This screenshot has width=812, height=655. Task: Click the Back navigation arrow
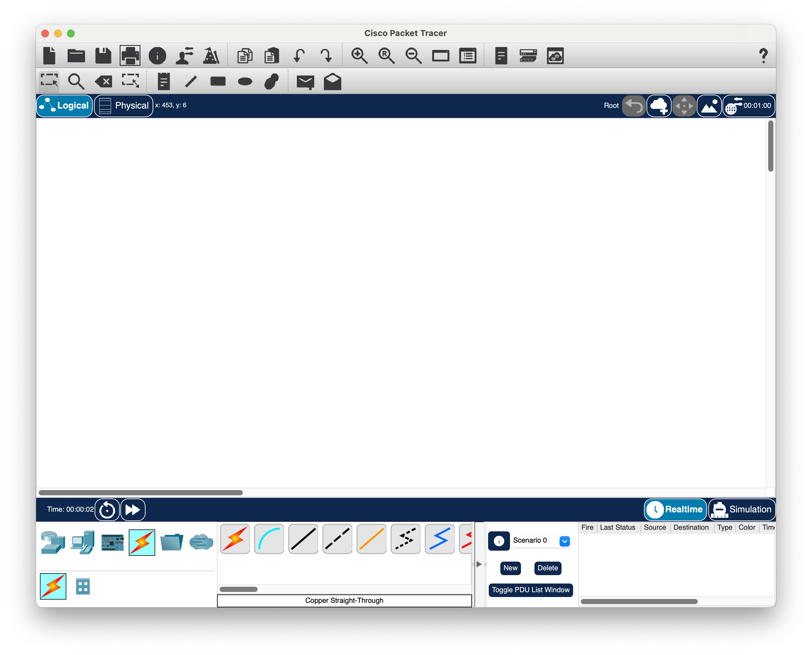pyautogui.click(x=634, y=106)
